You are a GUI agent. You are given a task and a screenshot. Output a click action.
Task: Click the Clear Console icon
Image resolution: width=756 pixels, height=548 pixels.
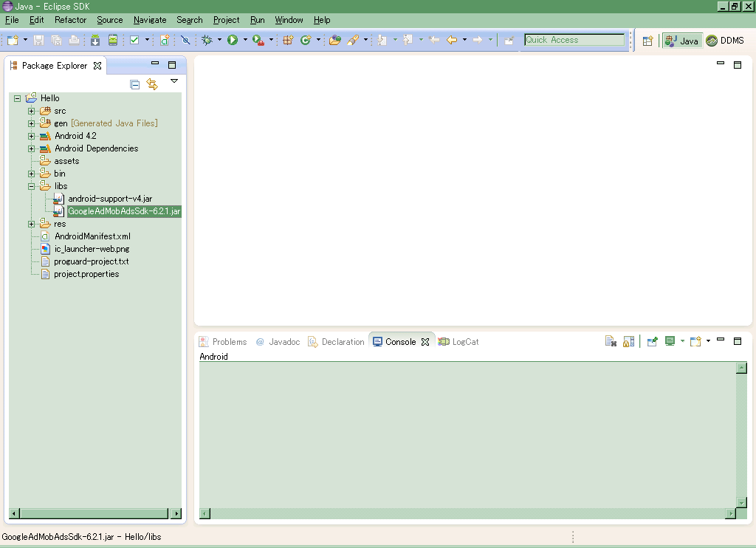[x=611, y=341]
